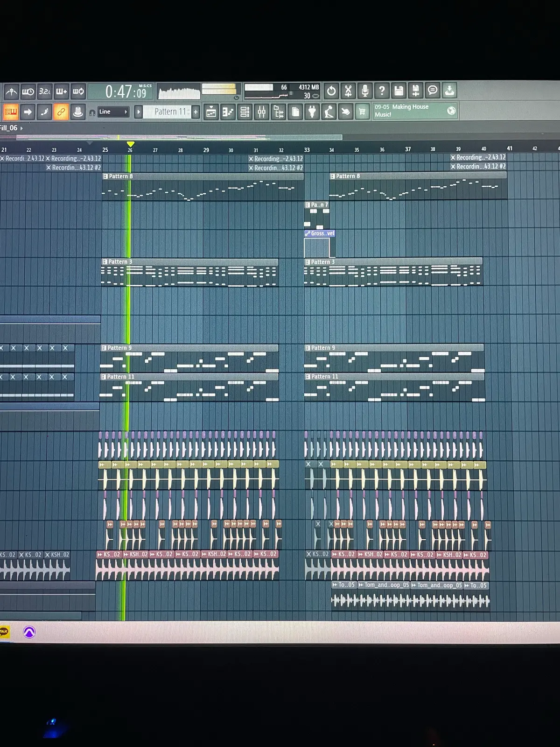Open the audio editor scissors icon
The height and width of the screenshot is (747, 560).
pos(348,91)
